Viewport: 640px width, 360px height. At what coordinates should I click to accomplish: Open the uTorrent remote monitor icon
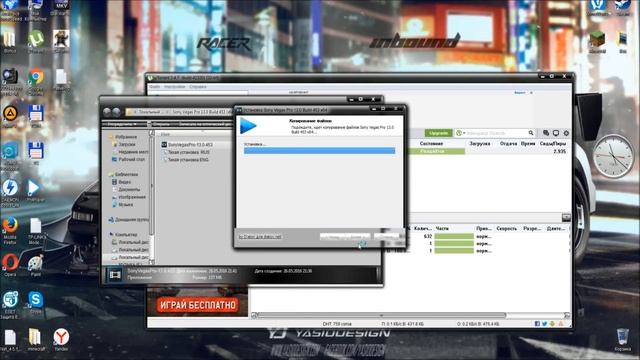coord(556,133)
